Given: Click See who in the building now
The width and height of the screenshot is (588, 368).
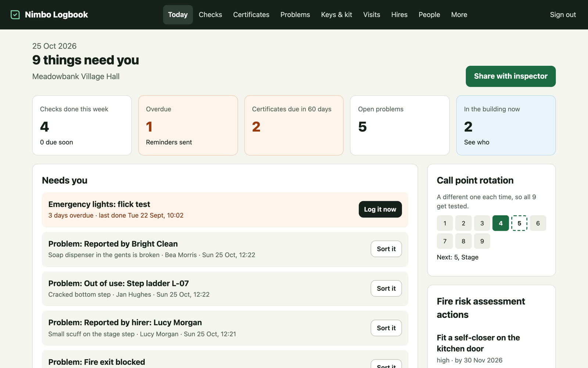Looking at the screenshot, I should [477, 142].
